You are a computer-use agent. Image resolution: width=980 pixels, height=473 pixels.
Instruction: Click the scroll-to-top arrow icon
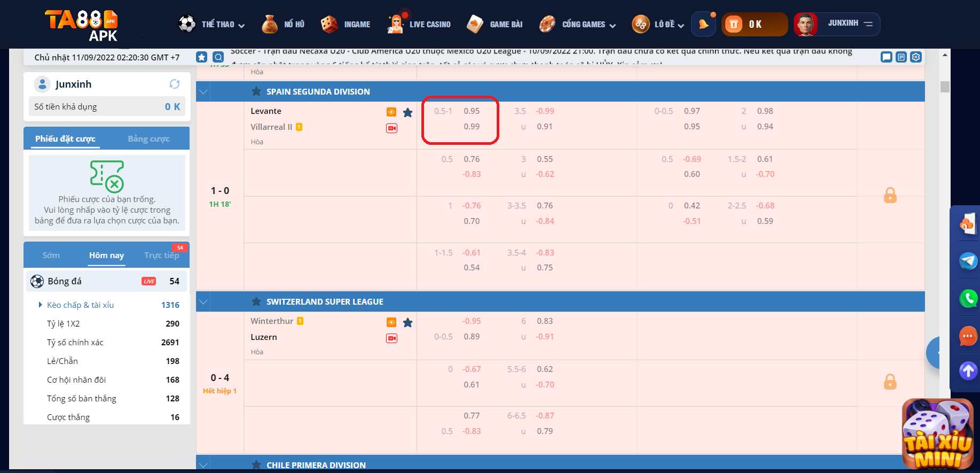point(968,370)
